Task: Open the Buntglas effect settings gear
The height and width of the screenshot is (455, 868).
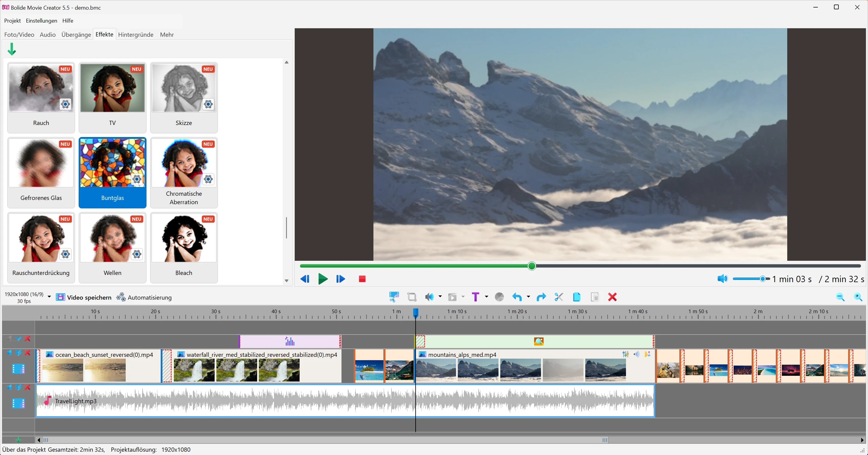Action: [x=137, y=179]
